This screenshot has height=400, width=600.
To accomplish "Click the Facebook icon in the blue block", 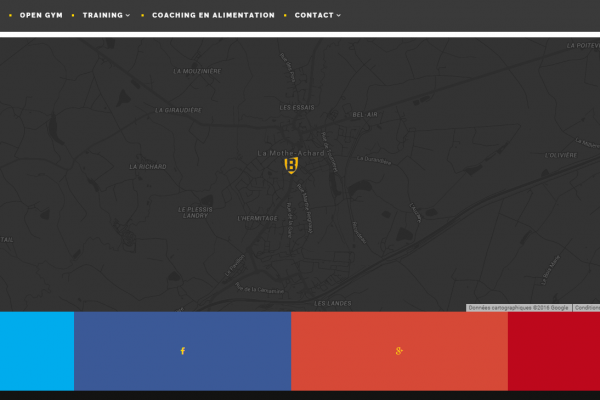I will coord(182,351).
